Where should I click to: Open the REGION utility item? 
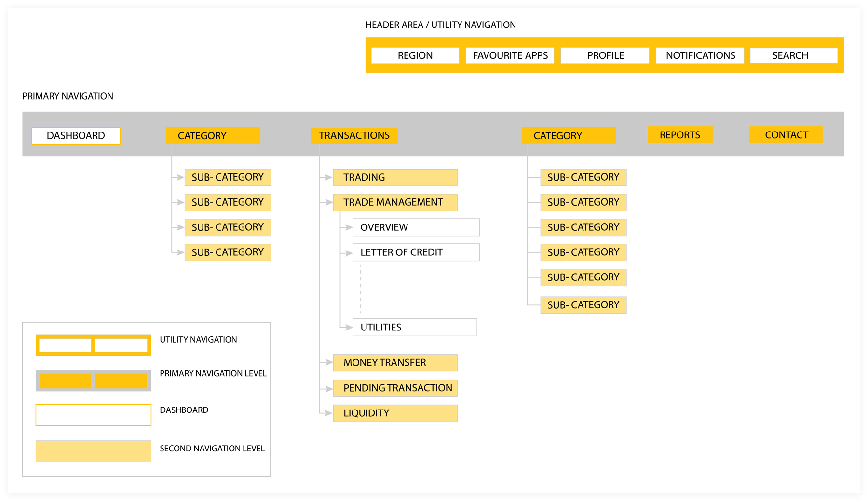click(x=415, y=55)
